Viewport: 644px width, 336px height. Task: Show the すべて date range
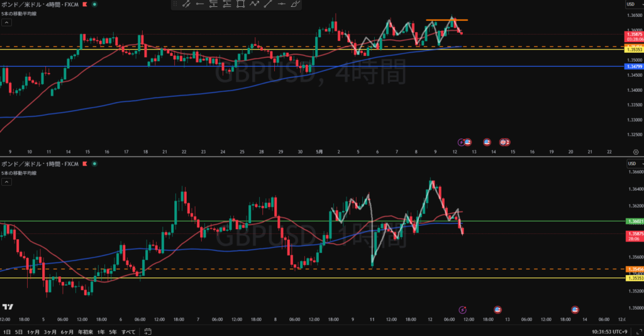coord(128,332)
